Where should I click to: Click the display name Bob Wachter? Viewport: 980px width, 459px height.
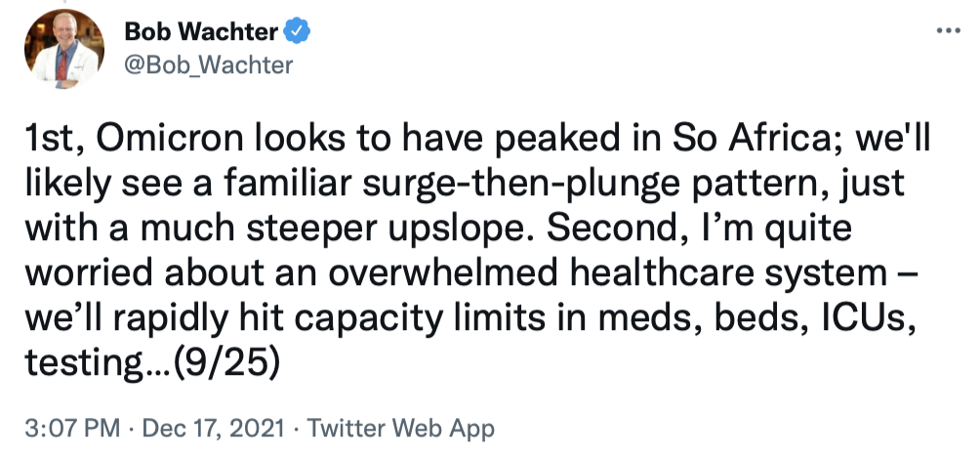201,32
